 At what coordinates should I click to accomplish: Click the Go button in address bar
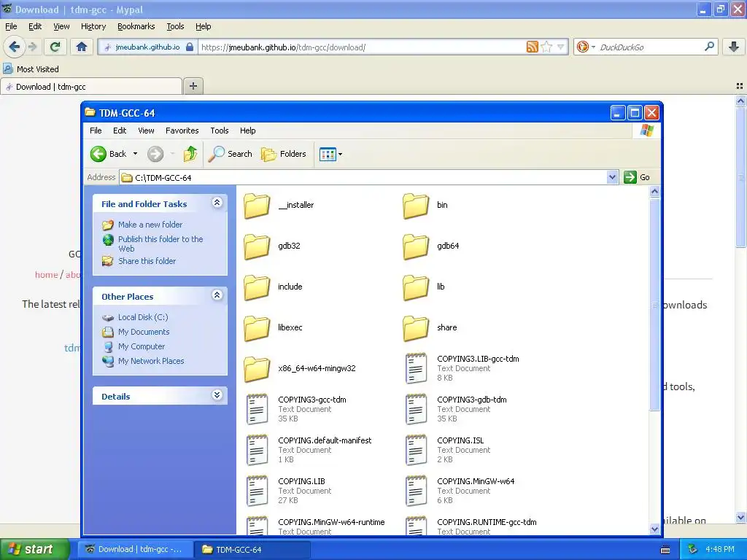click(x=637, y=177)
